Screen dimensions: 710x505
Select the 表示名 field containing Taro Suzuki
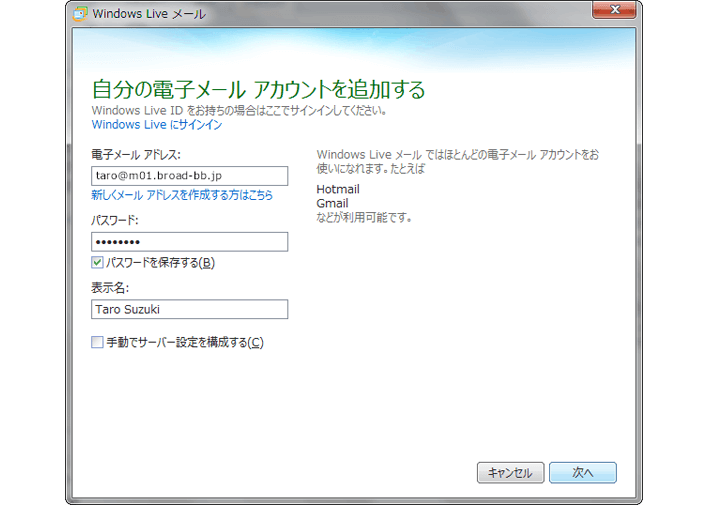pyautogui.click(x=189, y=309)
